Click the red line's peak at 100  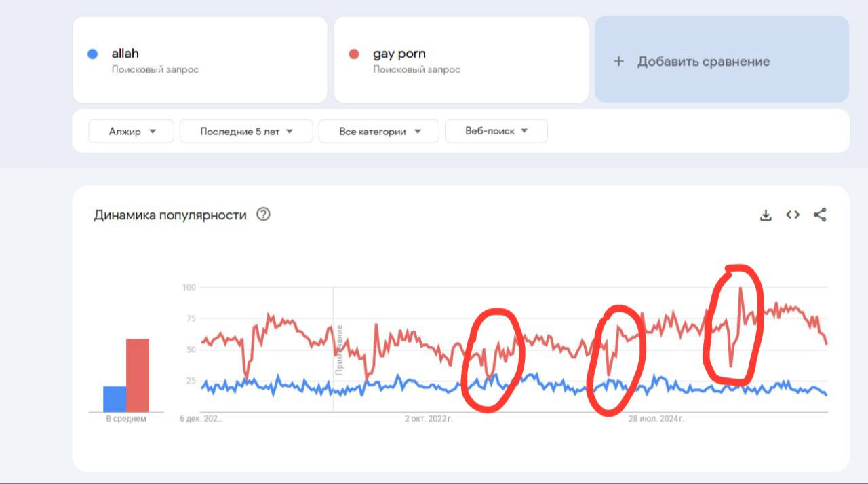click(x=741, y=288)
